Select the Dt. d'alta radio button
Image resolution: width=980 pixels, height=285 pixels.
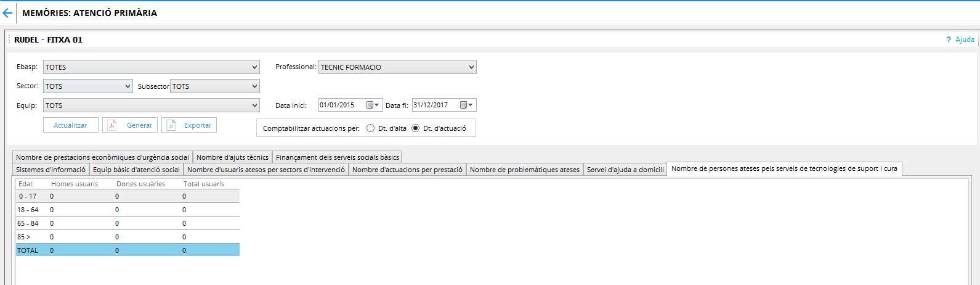tap(370, 128)
